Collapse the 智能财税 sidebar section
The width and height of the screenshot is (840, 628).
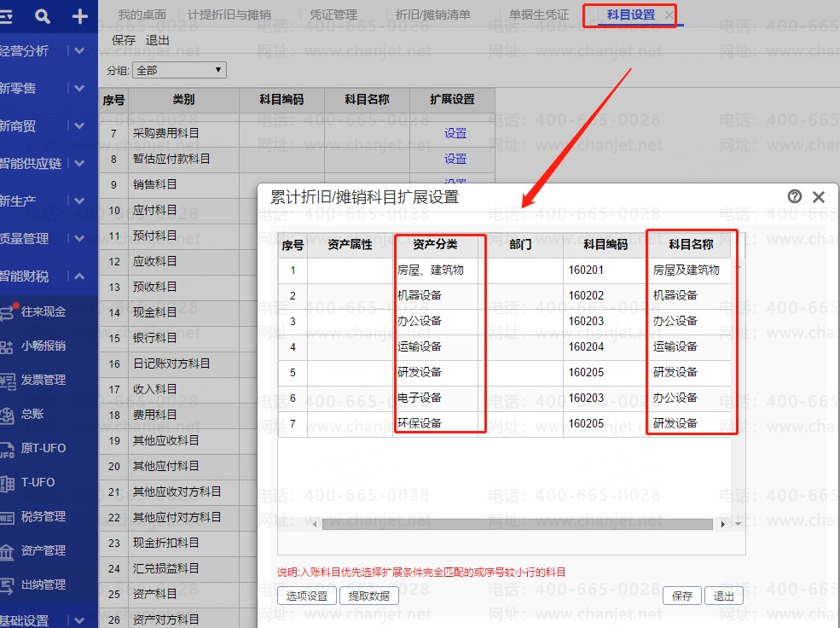79,276
